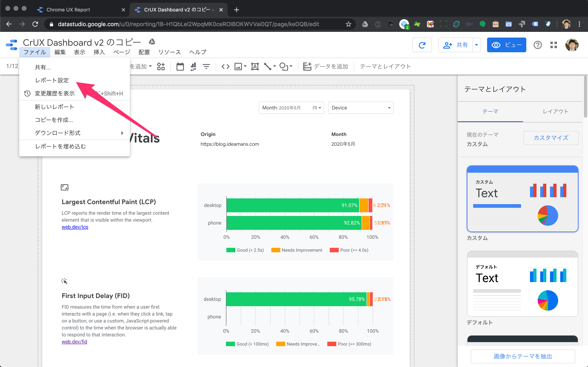This screenshot has width=588, height=367.
Task: Select the text box tool
Action: click(x=255, y=66)
